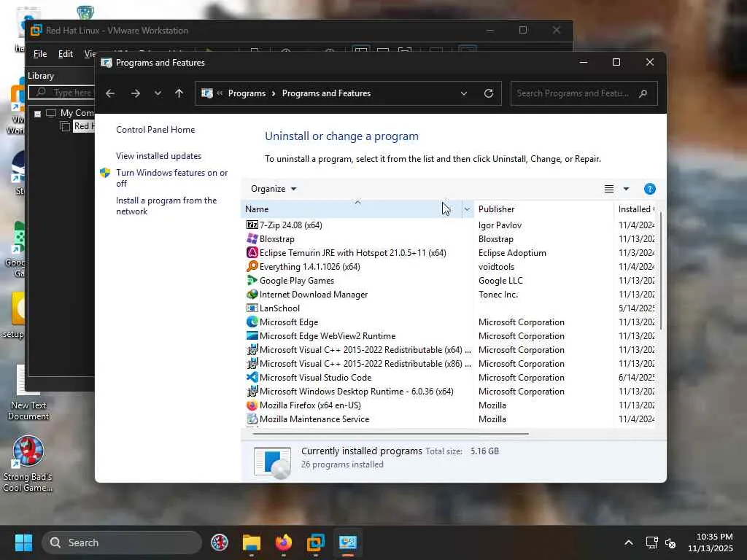Sort by the Installed On column header
This screenshot has width=747, height=560.
[635, 209]
